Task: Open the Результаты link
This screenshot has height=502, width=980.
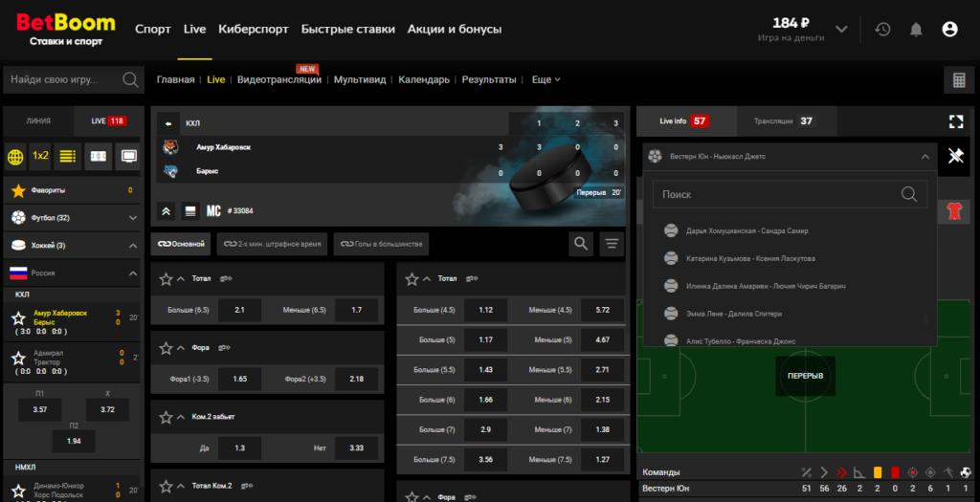Action: 489,80
